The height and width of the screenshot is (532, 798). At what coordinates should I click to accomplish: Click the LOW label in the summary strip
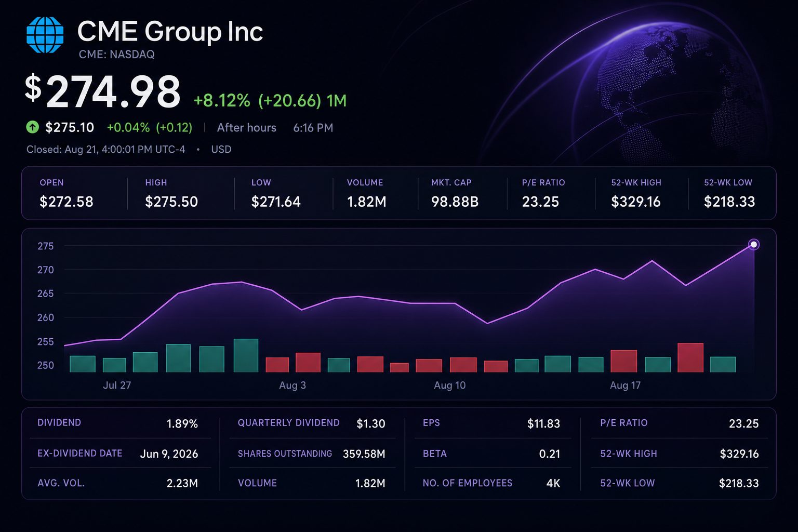(x=261, y=183)
